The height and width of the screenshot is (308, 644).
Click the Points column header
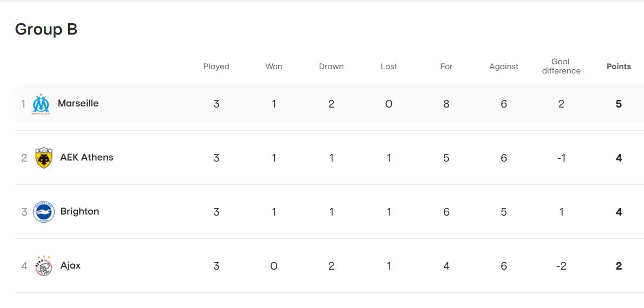point(619,66)
